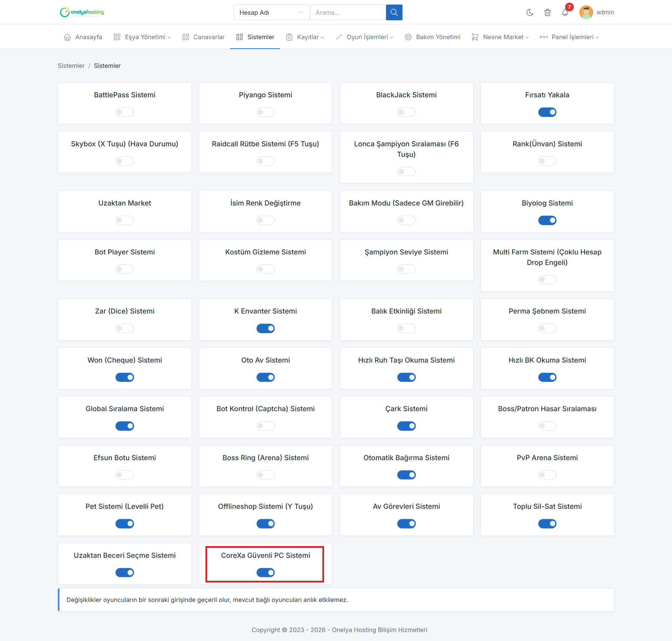
Task: Click the admin avatar picture
Action: (x=586, y=13)
